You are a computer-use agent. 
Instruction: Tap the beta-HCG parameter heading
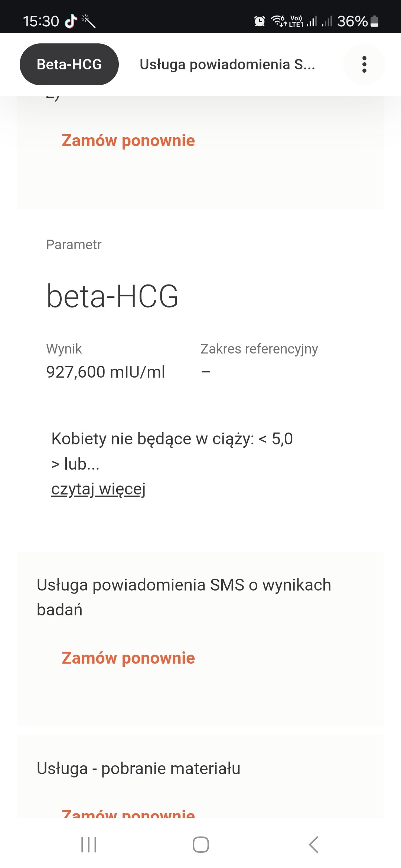(x=112, y=296)
